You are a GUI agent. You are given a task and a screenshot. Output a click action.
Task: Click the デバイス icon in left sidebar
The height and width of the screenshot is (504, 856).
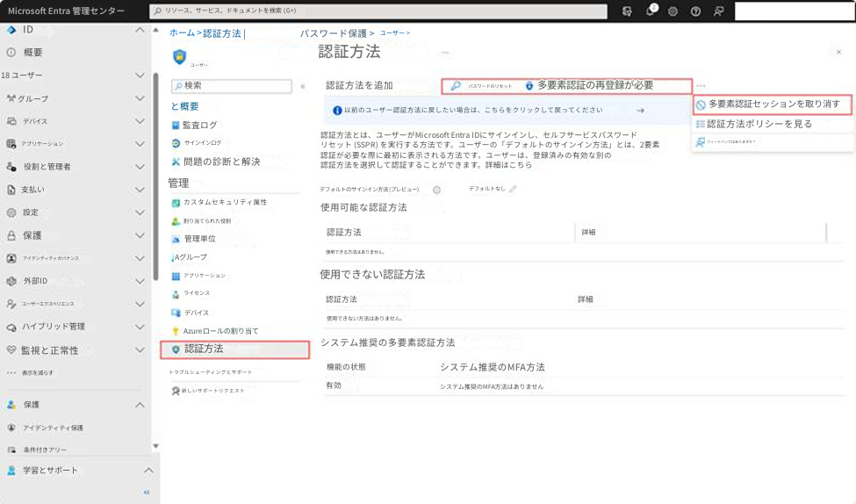(11, 121)
